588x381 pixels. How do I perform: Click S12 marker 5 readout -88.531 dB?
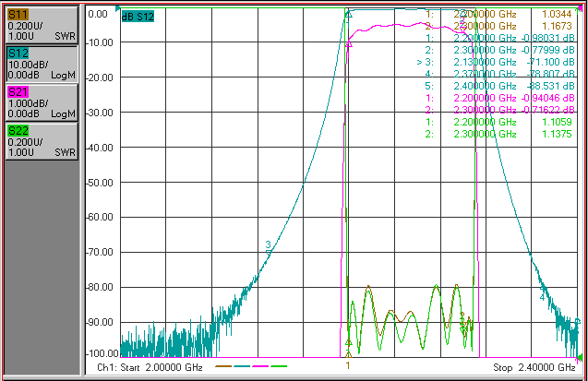tap(551, 86)
